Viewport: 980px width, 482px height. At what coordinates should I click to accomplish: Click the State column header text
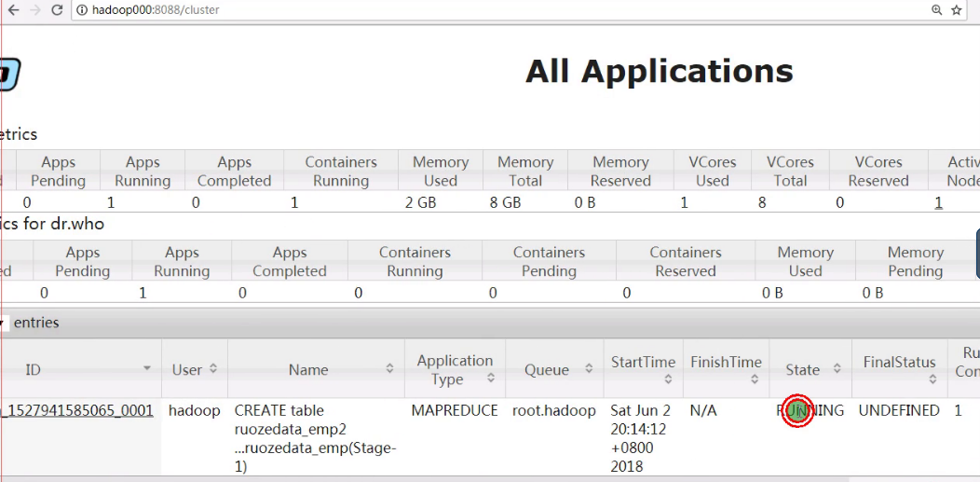pyautogui.click(x=802, y=369)
